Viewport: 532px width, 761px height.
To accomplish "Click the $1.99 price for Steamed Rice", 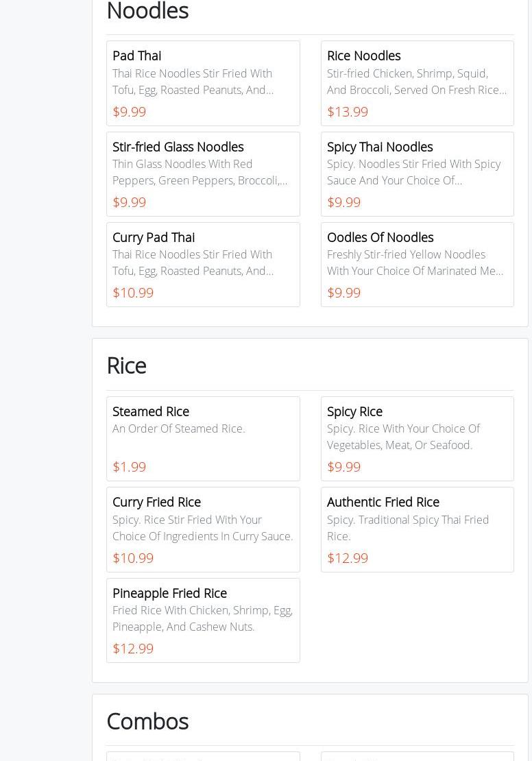I will (129, 466).
